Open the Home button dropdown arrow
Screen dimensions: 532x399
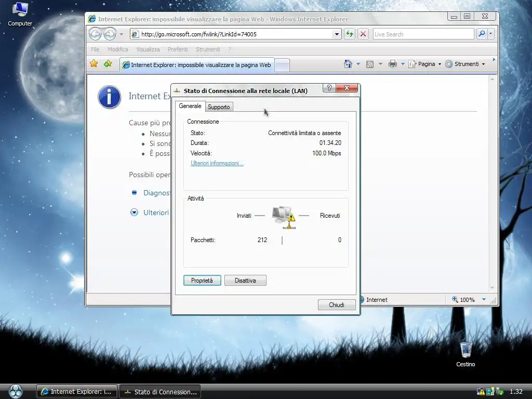pos(358,64)
